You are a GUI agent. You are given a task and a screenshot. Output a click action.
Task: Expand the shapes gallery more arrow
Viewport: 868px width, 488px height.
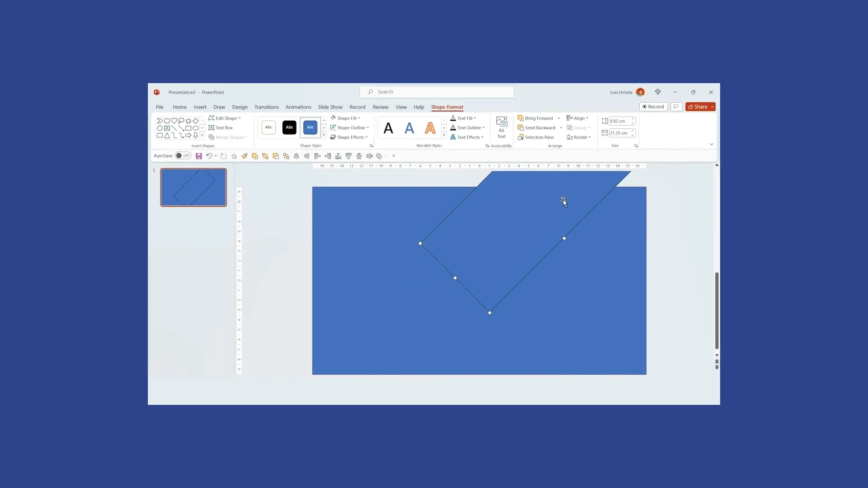click(x=202, y=136)
